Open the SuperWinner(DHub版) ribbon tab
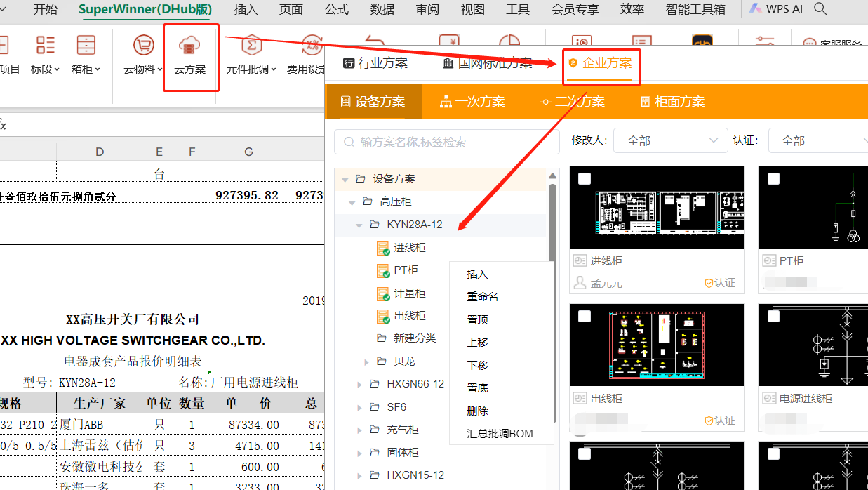Viewport: 868px width, 490px height. pyautogui.click(x=146, y=9)
